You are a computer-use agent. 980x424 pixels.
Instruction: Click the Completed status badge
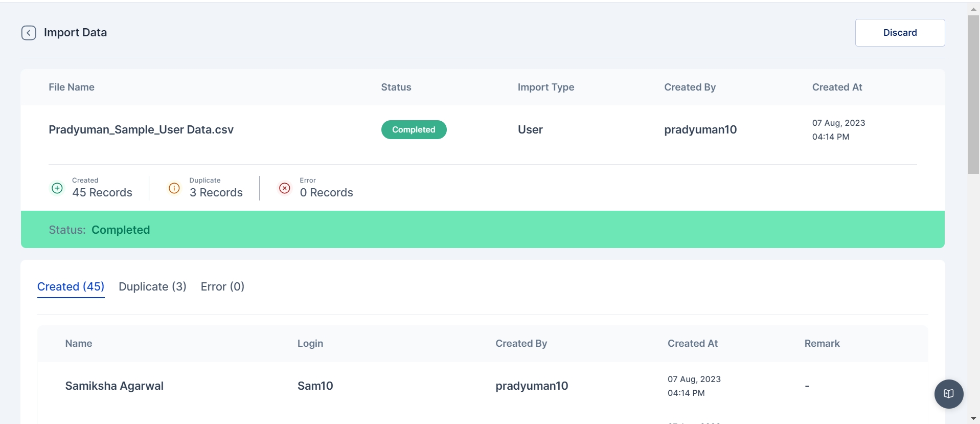(x=414, y=130)
